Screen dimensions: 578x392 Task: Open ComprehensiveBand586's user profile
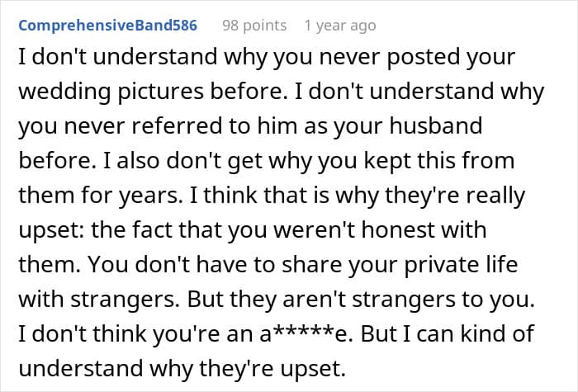107,26
